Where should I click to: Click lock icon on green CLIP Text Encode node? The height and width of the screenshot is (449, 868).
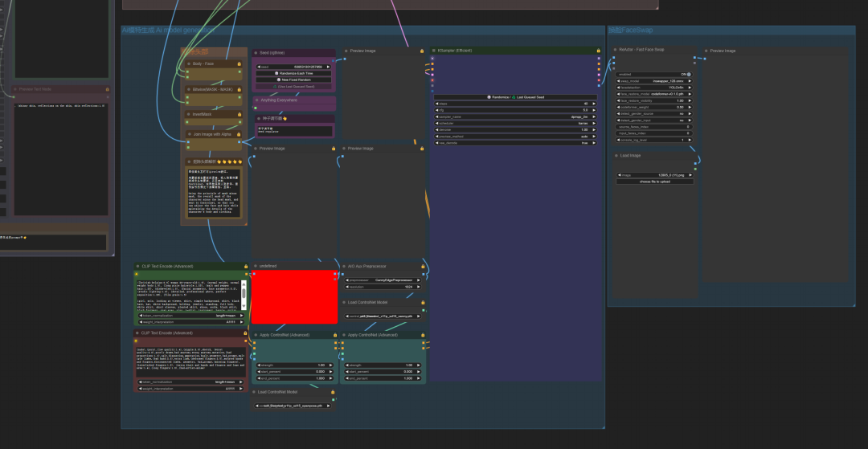(245, 266)
